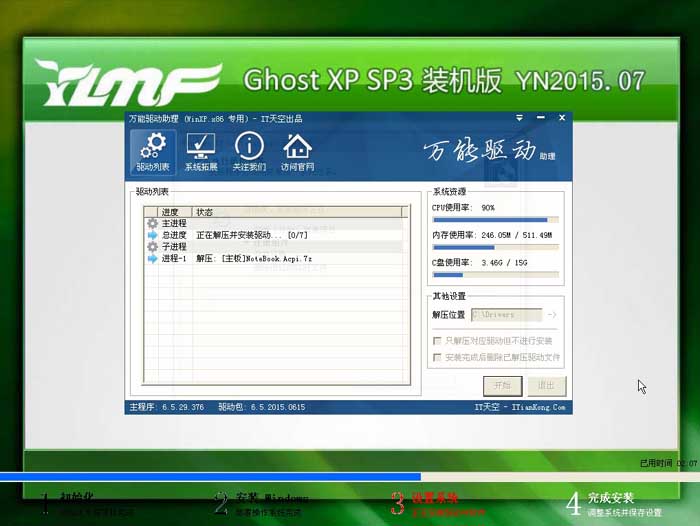Toggle 只解压对应驱动但不进行安装 checkbox
Image resolution: width=700 pixels, height=526 pixels.
point(437,341)
